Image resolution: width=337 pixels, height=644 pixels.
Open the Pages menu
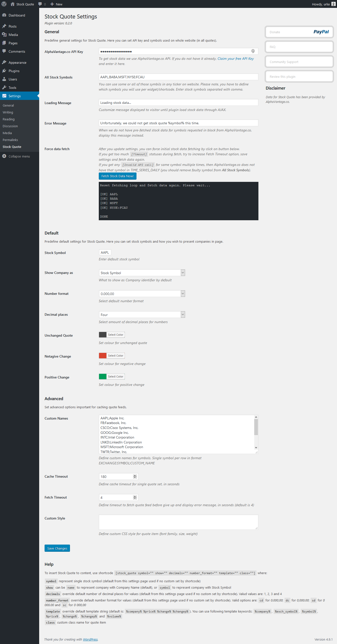tap(19, 43)
